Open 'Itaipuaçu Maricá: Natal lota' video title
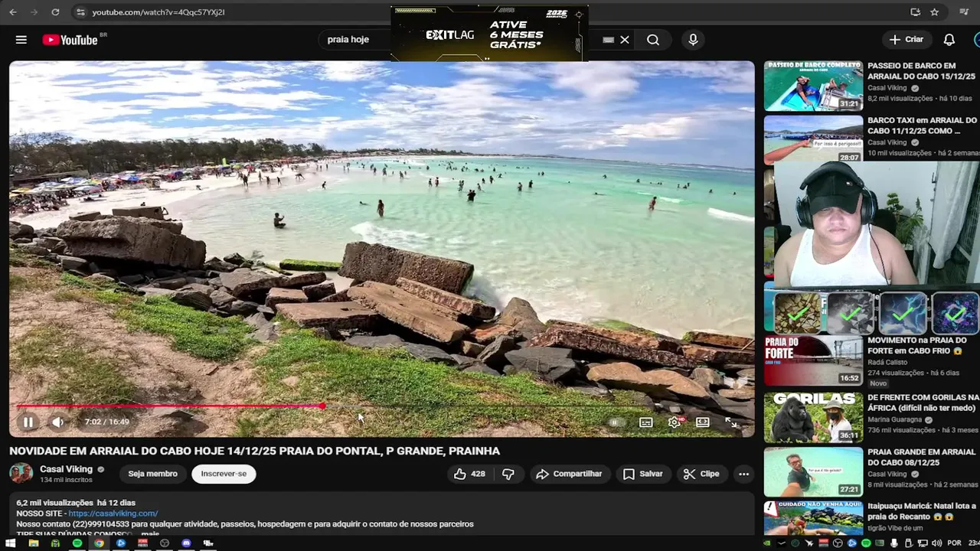Image resolution: width=980 pixels, height=551 pixels. pyautogui.click(x=921, y=511)
